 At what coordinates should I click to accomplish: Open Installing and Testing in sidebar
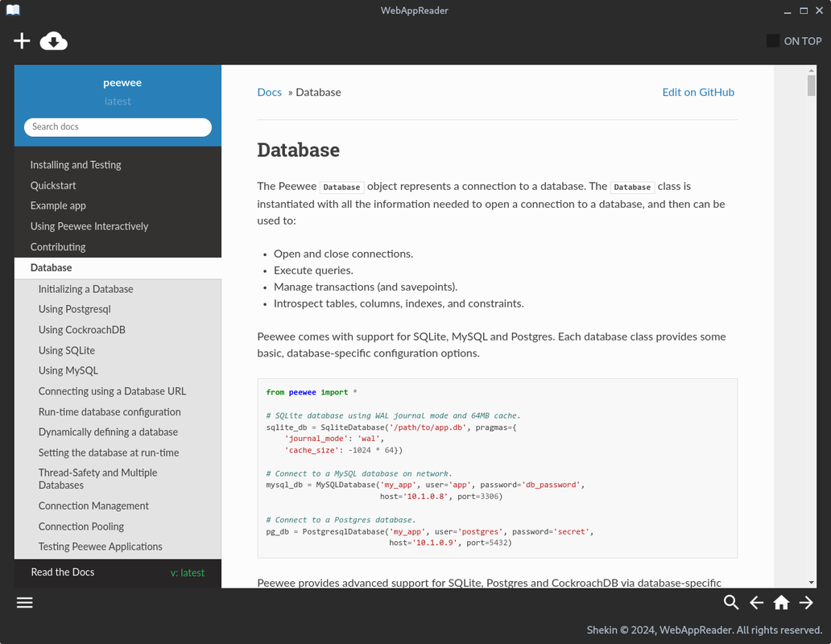point(76,165)
